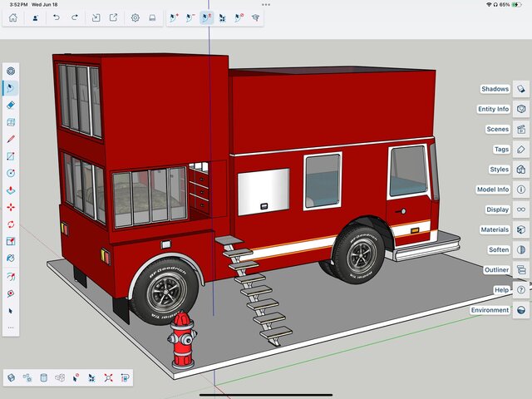This screenshot has width=532, height=399.
Task: Click the Import icon in top toolbar
Action: [96, 17]
